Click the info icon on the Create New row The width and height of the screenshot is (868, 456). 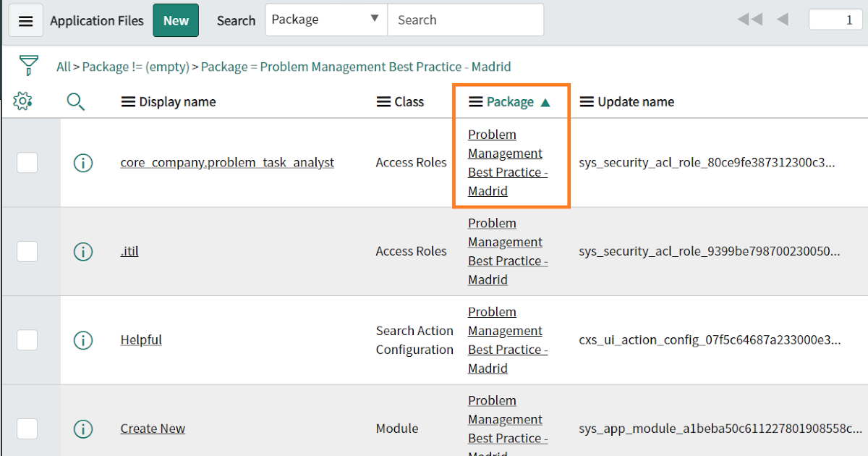83,428
